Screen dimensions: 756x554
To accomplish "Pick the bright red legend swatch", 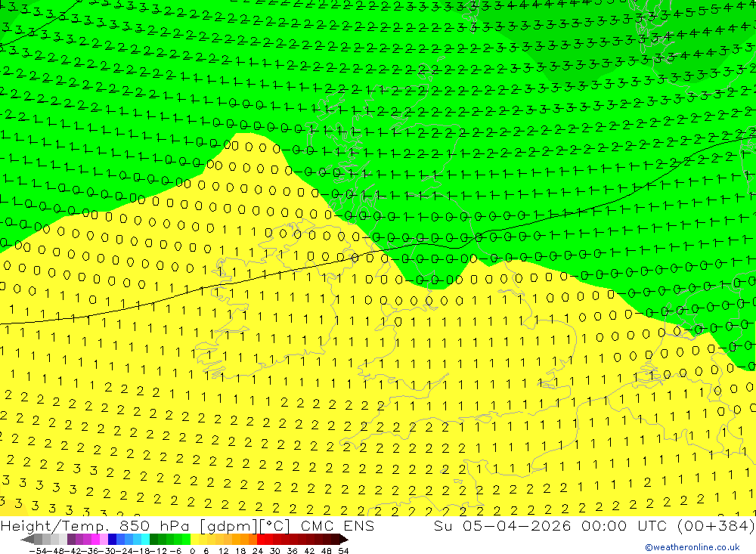I will (261, 539).
